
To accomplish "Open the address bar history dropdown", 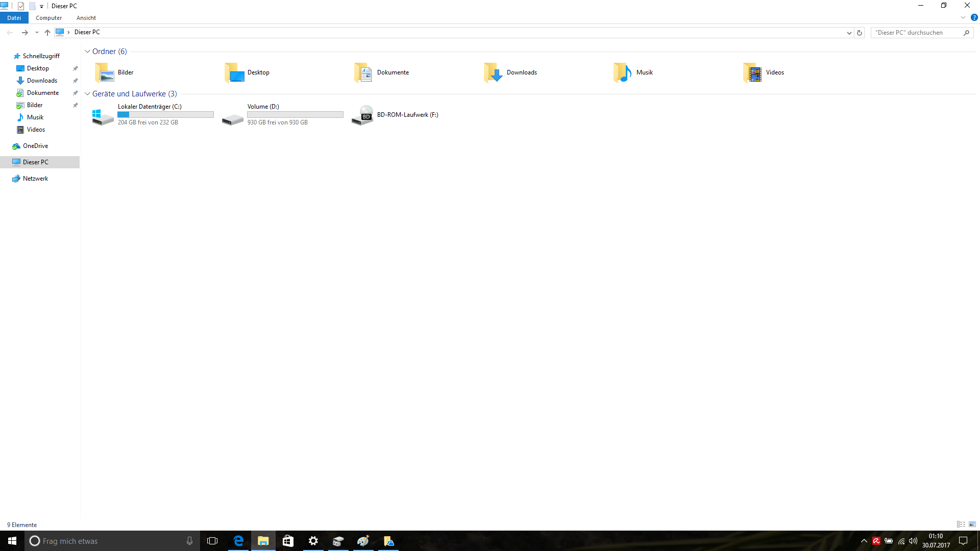I will [x=849, y=33].
